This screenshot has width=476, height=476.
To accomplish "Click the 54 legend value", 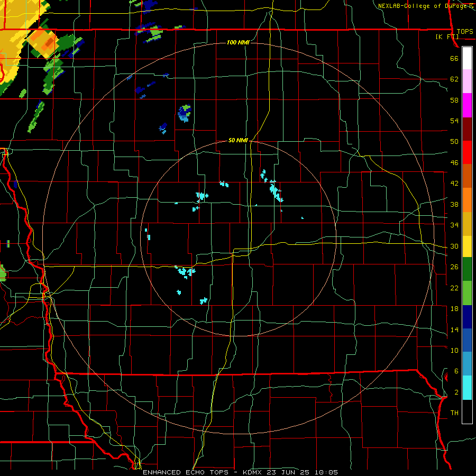I will tap(454, 121).
